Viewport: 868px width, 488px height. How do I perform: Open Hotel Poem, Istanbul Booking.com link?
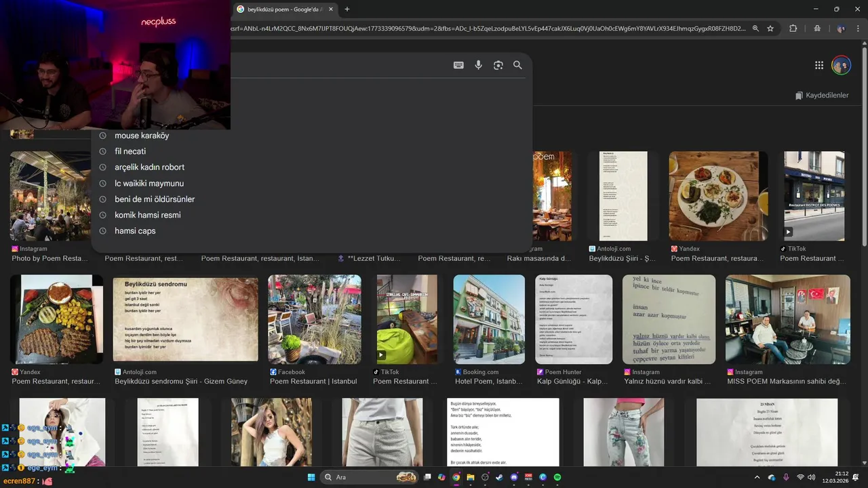[488, 382]
